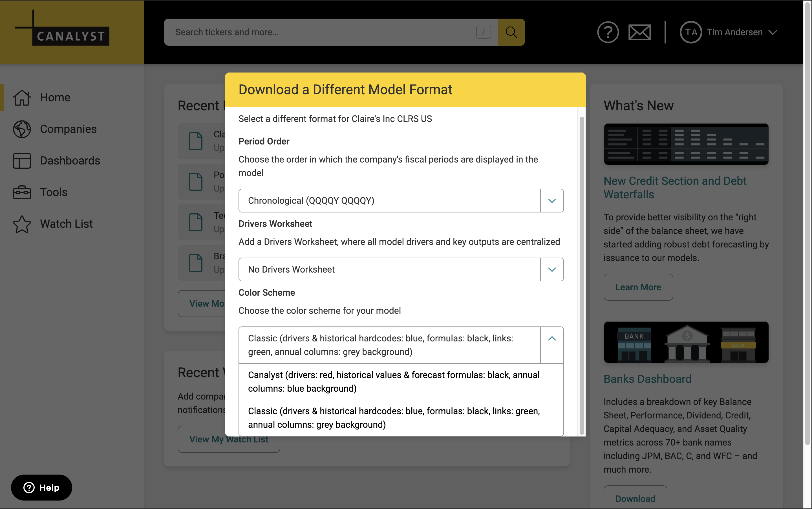Image resolution: width=812 pixels, height=509 pixels.
Task: Open the mail envelope icon
Action: [x=639, y=32]
